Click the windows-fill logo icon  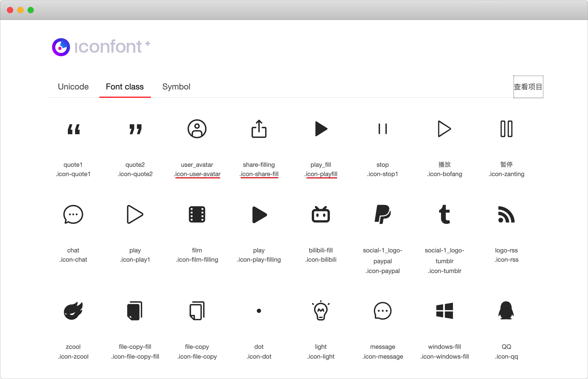(x=445, y=311)
